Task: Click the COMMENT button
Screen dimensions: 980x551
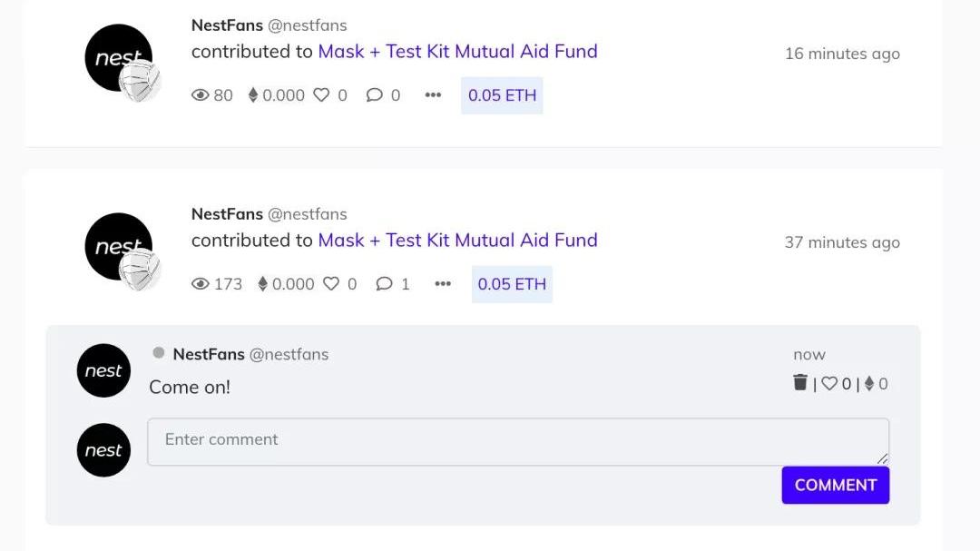Action: (x=836, y=485)
